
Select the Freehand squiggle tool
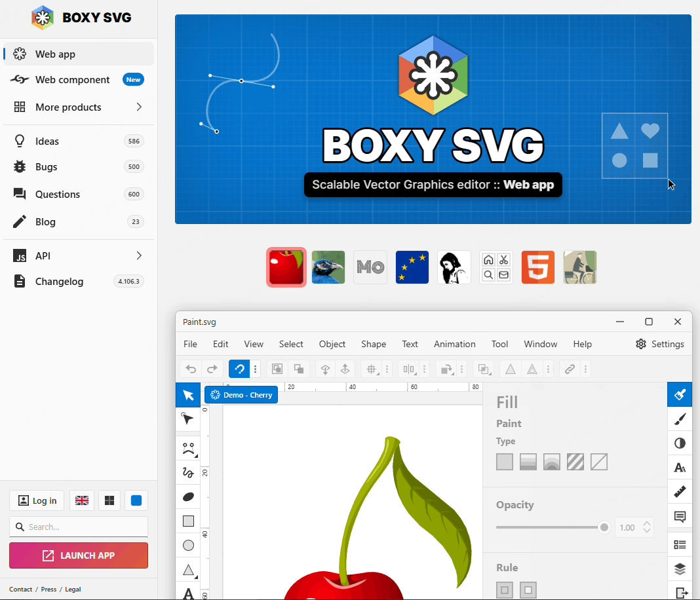[x=188, y=473]
